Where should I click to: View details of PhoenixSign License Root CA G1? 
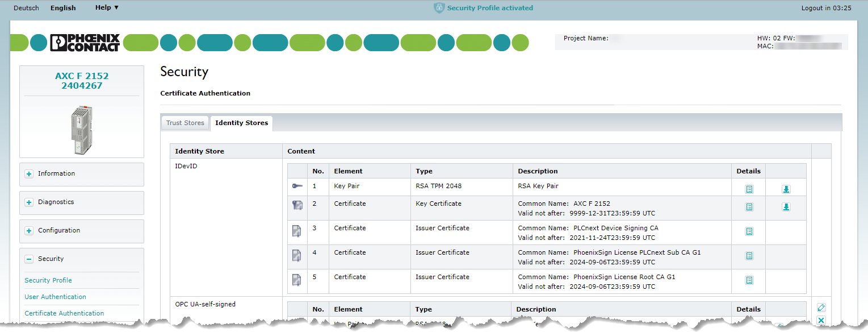click(x=749, y=280)
